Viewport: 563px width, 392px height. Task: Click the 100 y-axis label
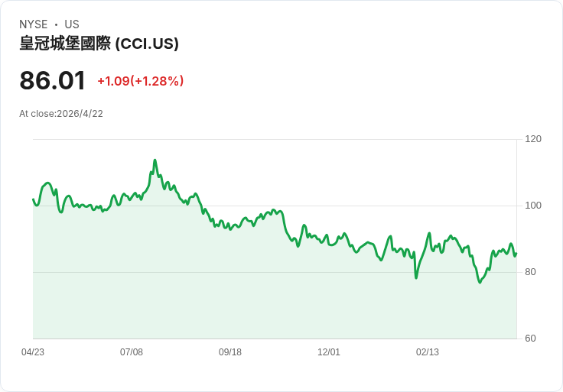tap(533, 206)
